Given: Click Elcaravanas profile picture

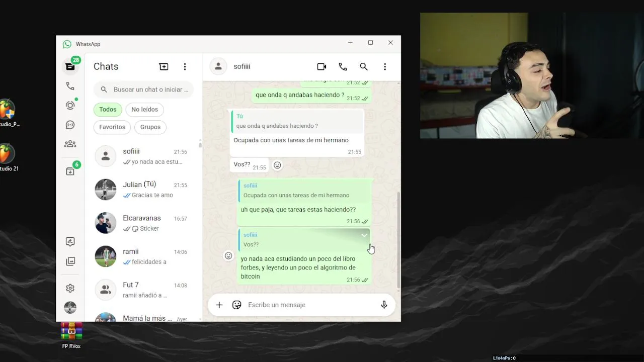Looking at the screenshot, I should pos(106,223).
